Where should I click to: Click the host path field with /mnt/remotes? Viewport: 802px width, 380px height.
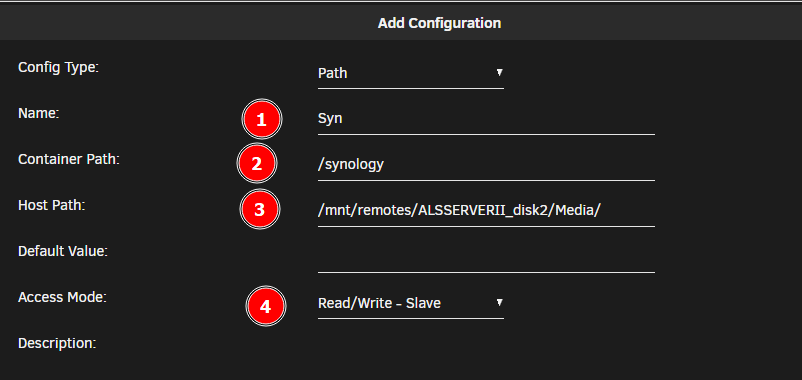(486, 212)
